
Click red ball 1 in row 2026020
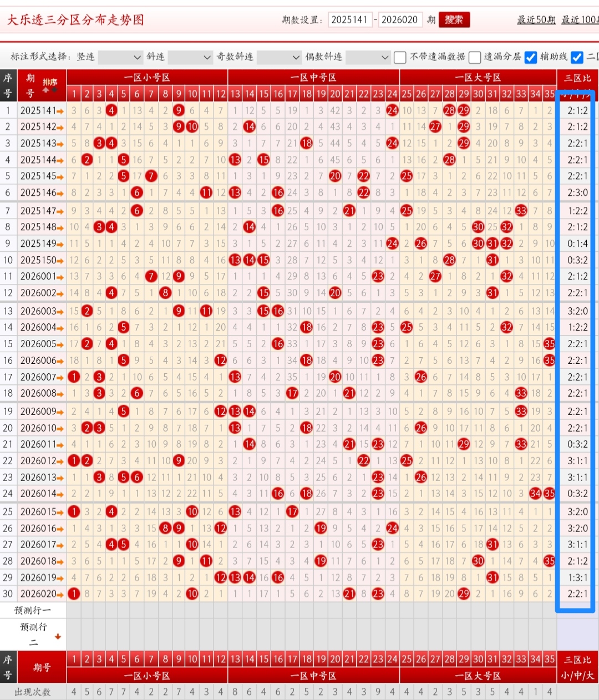tap(74, 594)
